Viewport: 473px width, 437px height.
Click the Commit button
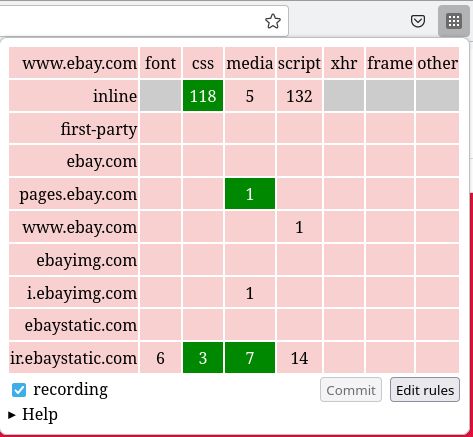(351, 390)
